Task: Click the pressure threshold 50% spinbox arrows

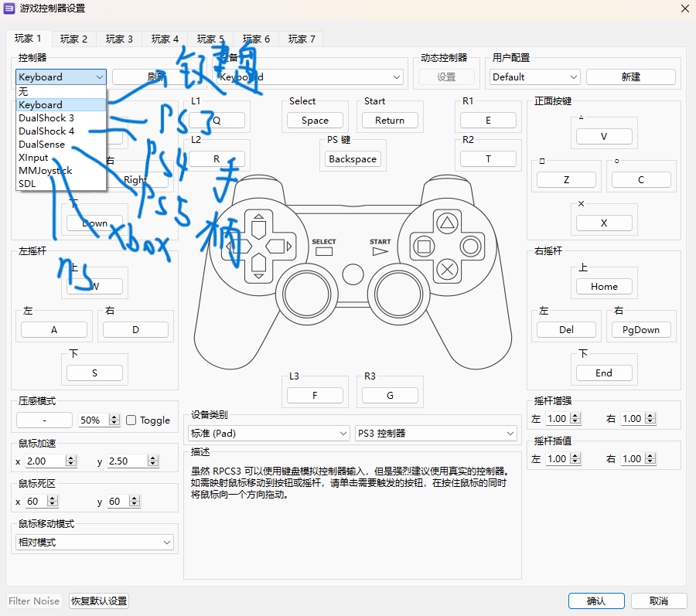Action: [x=114, y=420]
